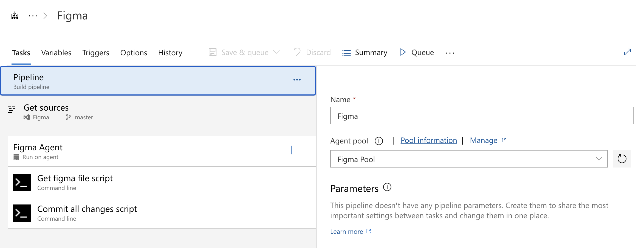Switch to the Variables tab

[56, 53]
